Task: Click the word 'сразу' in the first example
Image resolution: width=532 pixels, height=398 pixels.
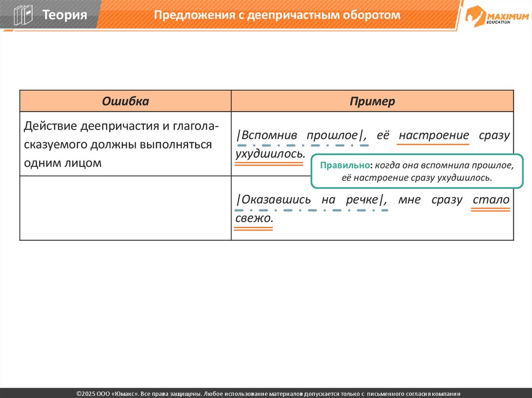Action: [495, 135]
